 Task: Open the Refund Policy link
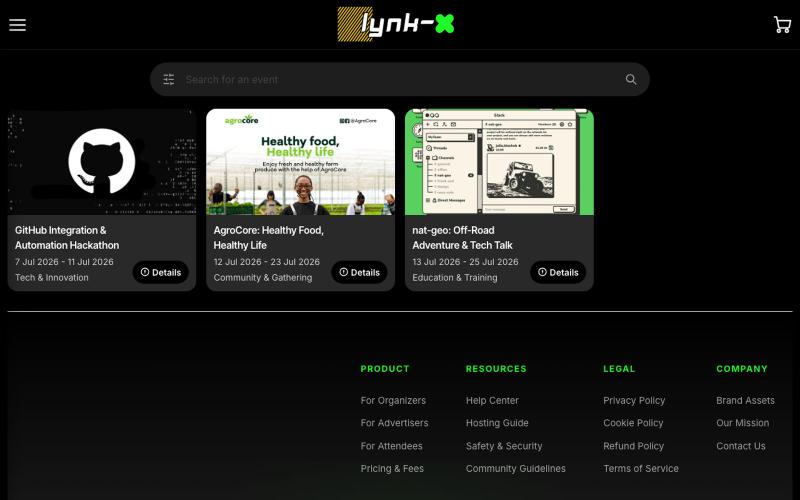click(633, 446)
